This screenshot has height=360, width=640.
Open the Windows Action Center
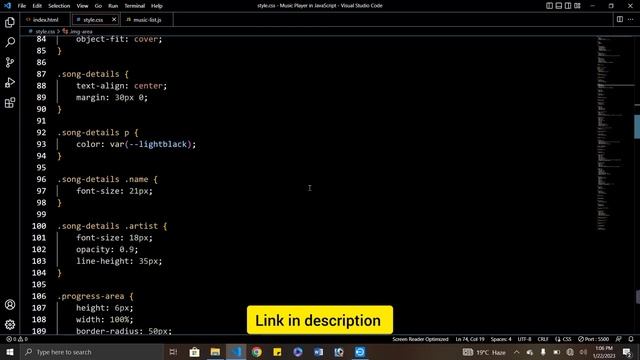[x=627, y=352]
